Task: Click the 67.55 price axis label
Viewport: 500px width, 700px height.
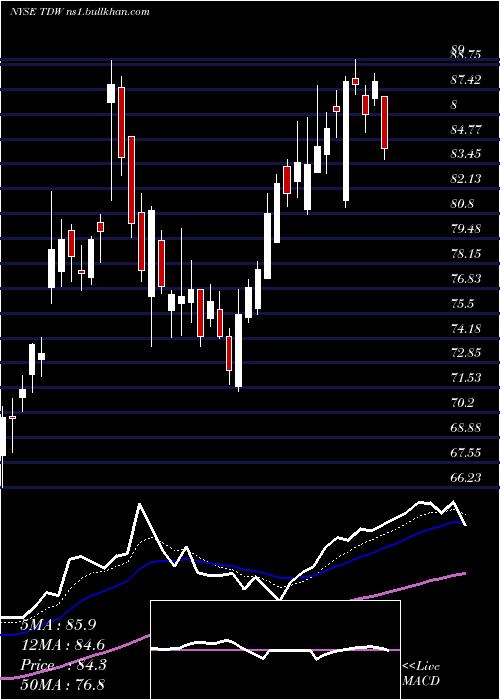Action: pos(466,453)
